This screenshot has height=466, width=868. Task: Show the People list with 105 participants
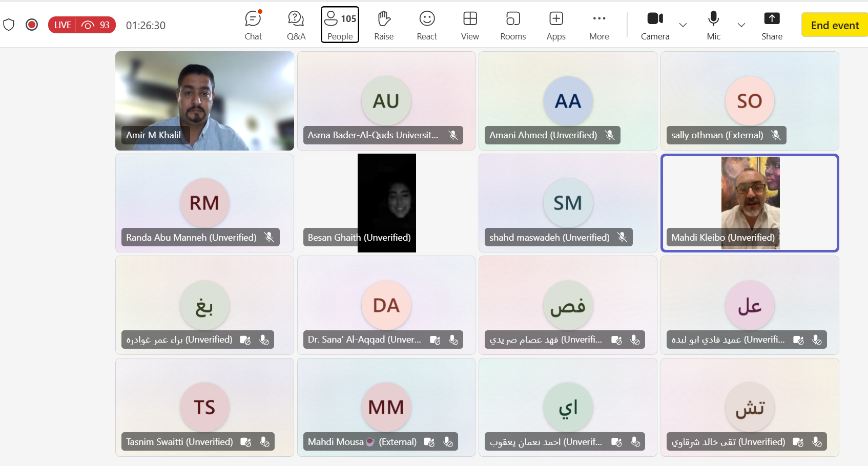click(x=340, y=25)
